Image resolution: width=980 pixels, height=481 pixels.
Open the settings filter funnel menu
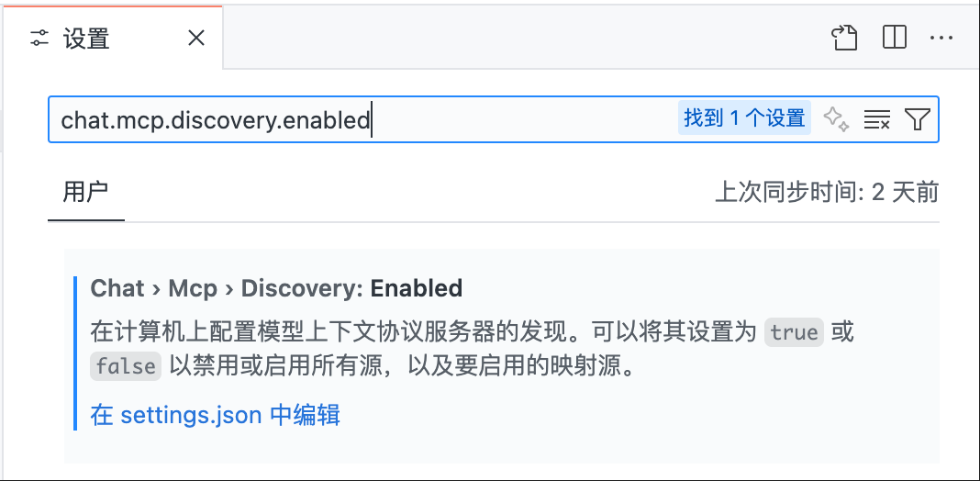(917, 118)
